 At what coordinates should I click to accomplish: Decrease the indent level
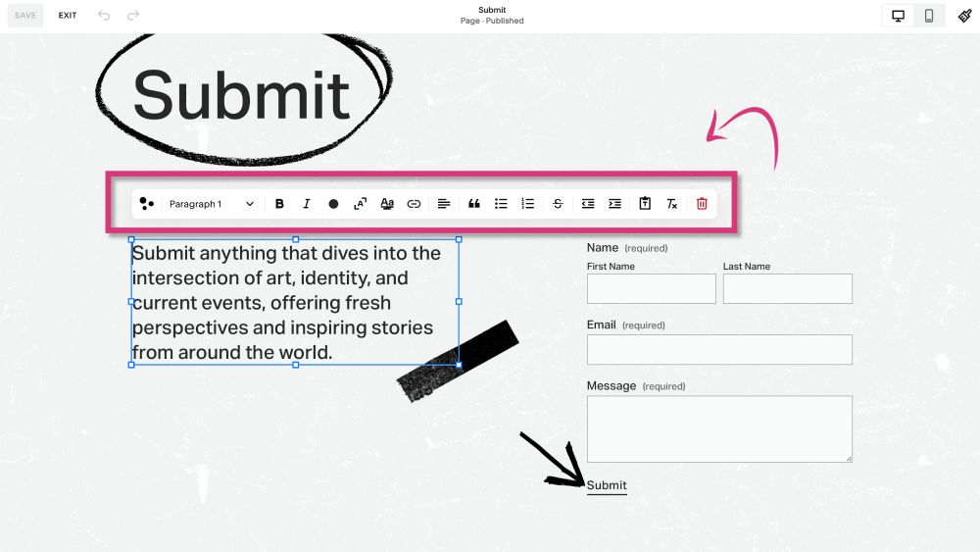587,204
